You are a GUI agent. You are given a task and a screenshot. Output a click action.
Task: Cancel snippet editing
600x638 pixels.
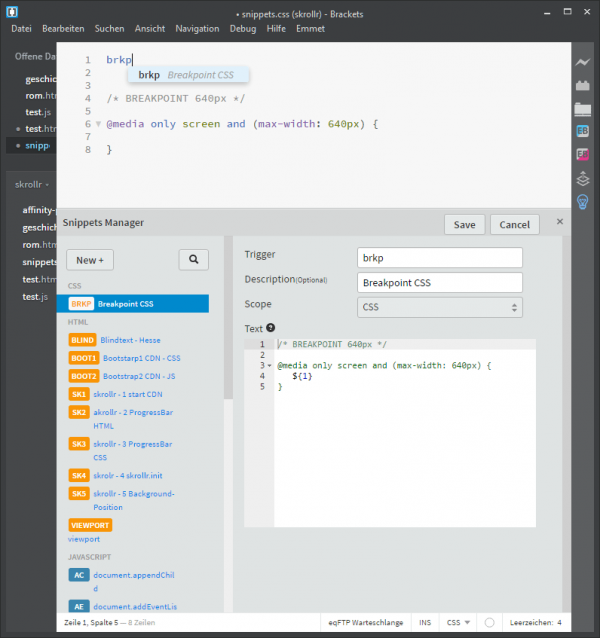[515, 225]
